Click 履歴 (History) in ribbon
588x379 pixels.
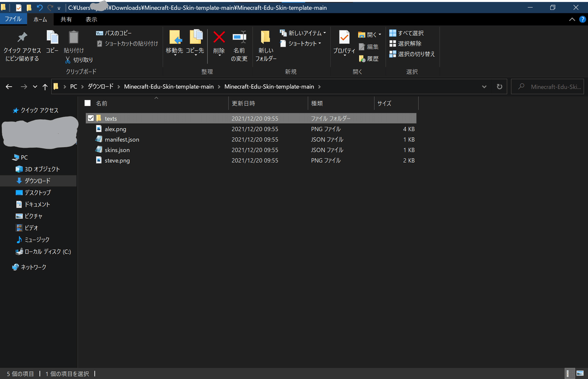point(368,59)
